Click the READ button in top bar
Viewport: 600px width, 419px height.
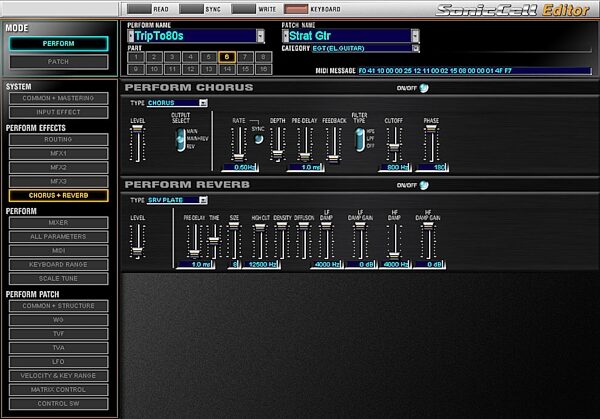pos(139,9)
